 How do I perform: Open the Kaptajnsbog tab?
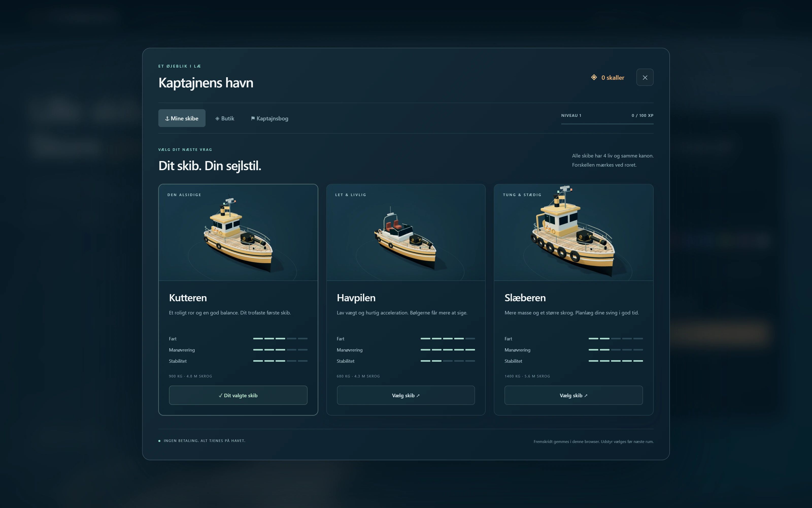pyautogui.click(x=269, y=118)
